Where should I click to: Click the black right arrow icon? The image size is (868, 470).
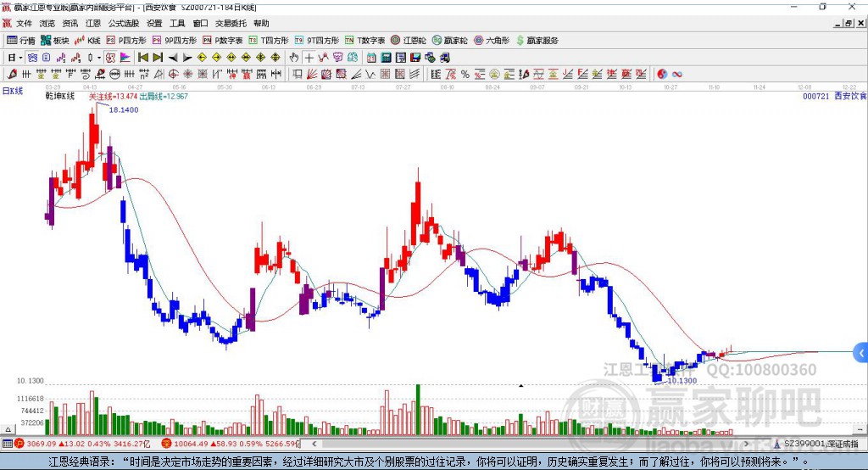point(187,58)
